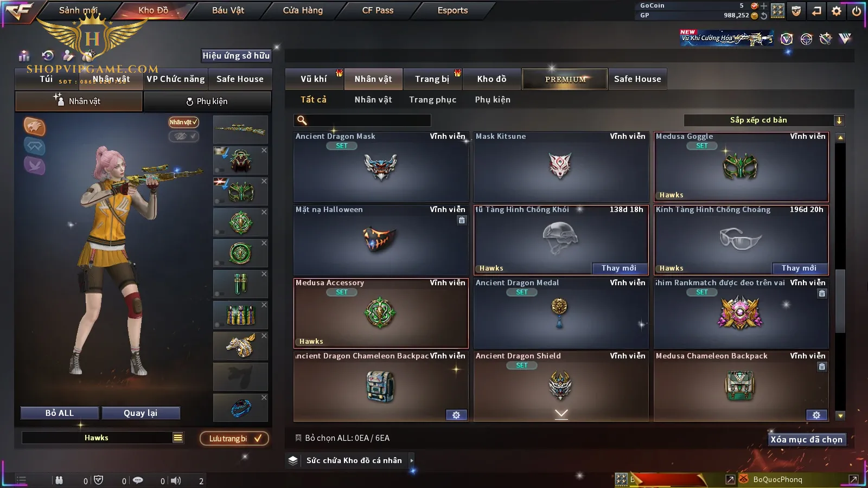The width and height of the screenshot is (868, 488).
Task: Click the Lưu trang bị button
Action: 234,438
